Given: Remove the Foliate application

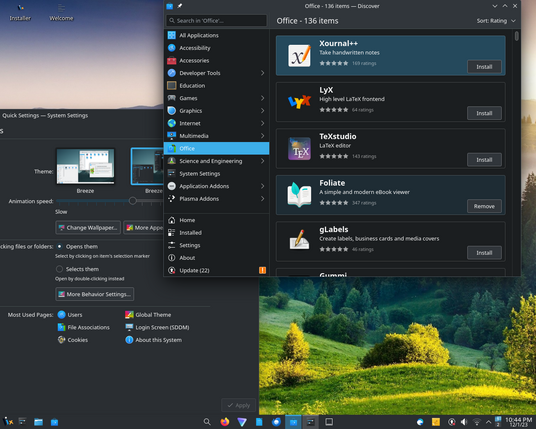Looking at the screenshot, I should pyautogui.click(x=484, y=206).
